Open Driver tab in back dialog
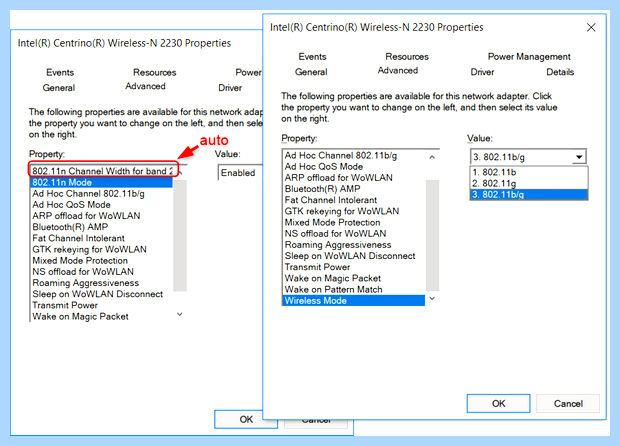 point(230,88)
